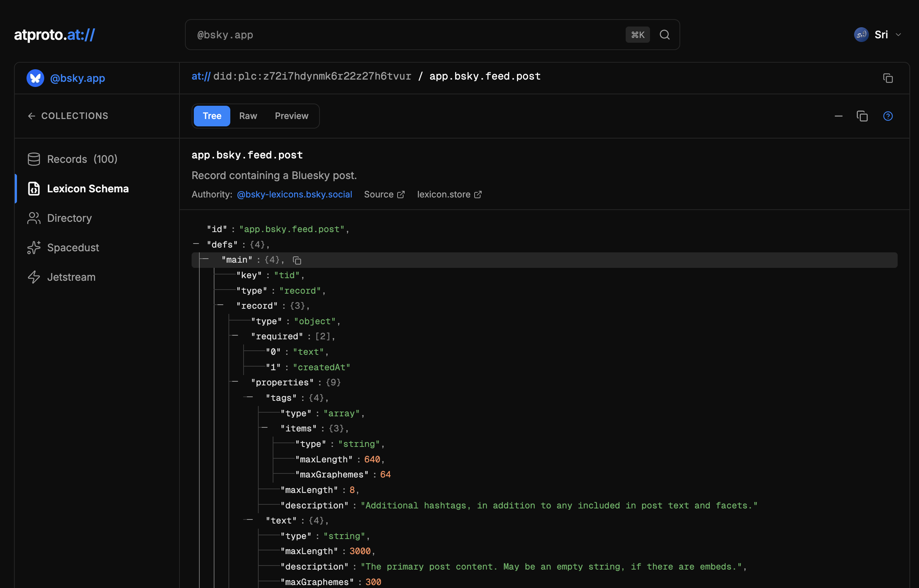Go back to Collections
The width and height of the screenshot is (919, 588).
click(x=68, y=116)
